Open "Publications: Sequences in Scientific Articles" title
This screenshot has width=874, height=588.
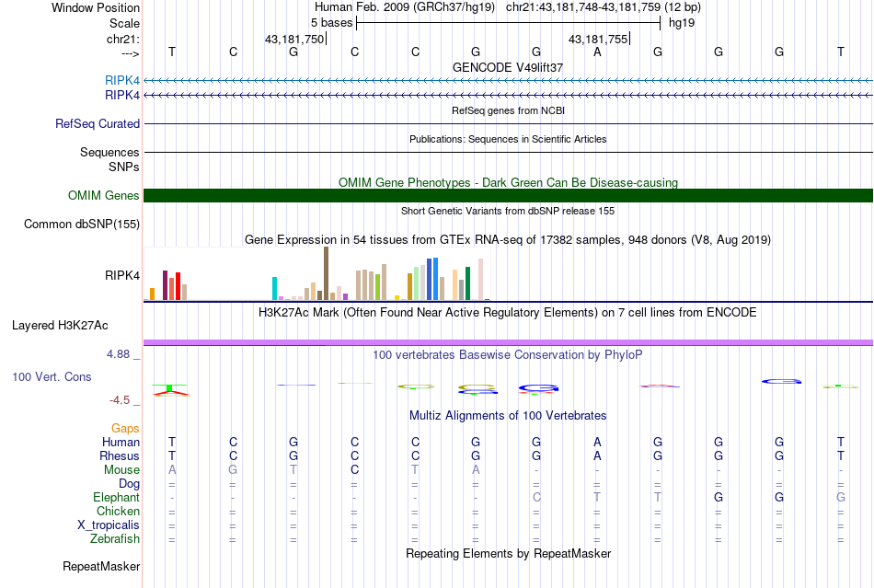508,139
